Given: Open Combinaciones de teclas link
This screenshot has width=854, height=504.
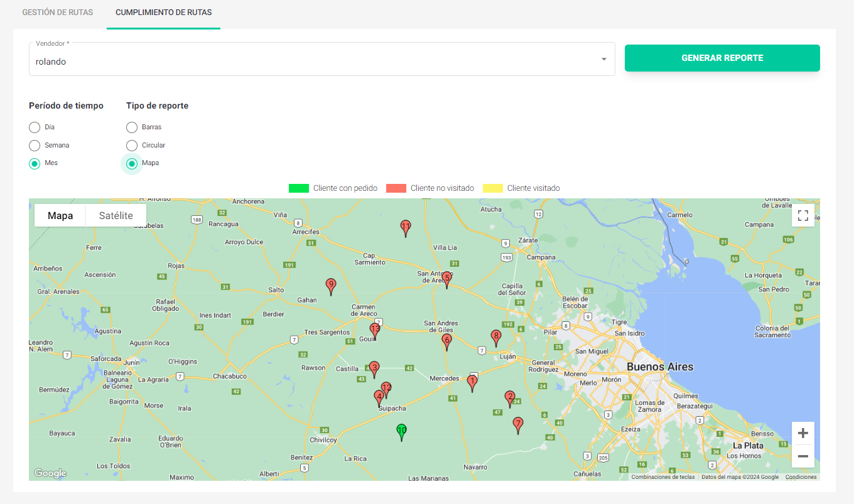Looking at the screenshot, I should pyautogui.click(x=663, y=477).
